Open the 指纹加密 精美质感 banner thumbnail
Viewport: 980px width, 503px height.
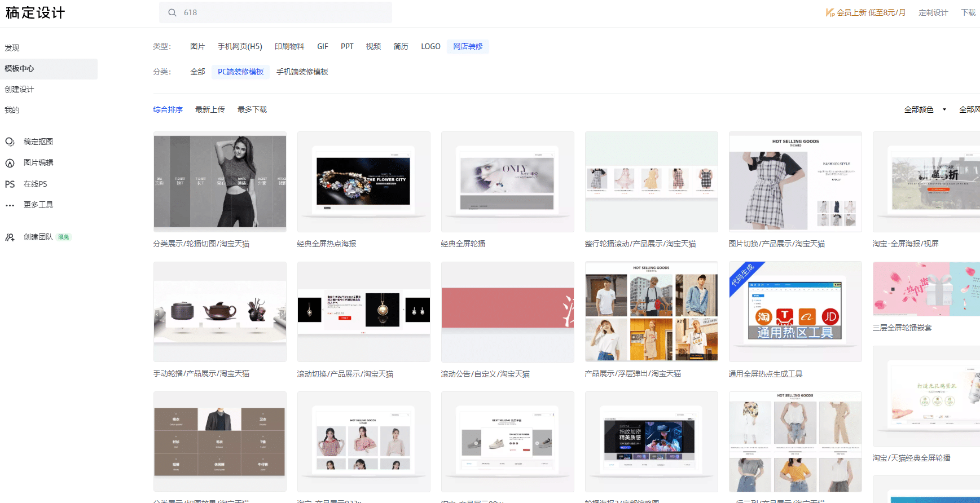click(652, 442)
